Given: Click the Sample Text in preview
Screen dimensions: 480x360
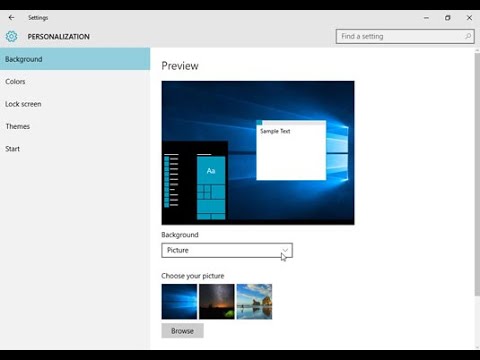Looking at the screenshot, I should tap(275, 131).
